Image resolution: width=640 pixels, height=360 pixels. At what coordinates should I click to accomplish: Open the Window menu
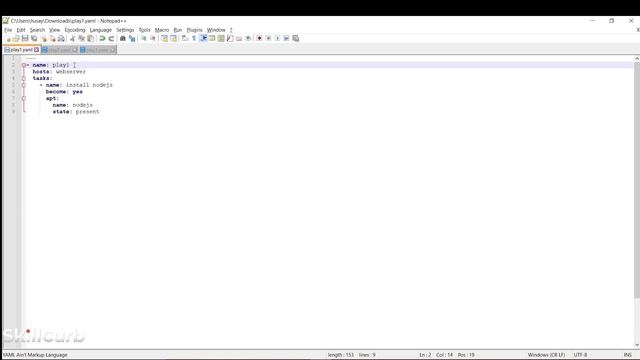(216, 30)
